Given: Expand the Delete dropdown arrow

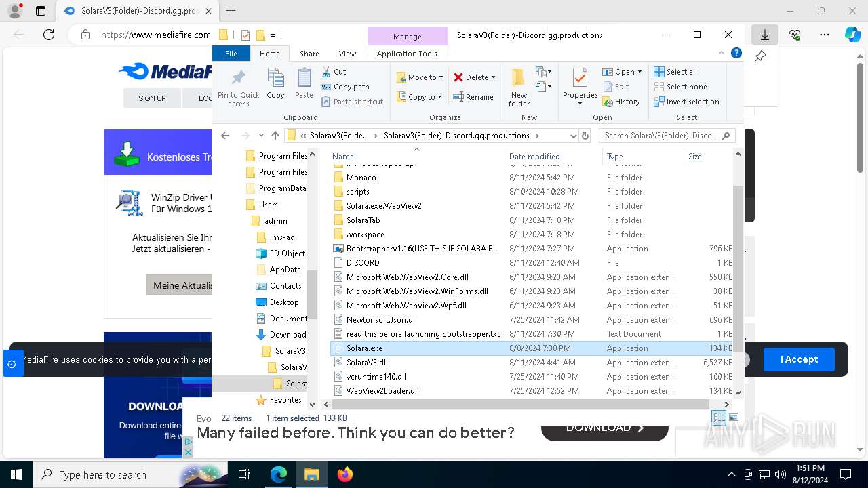Looking at the screenshot, I should [x=493, y=77].
